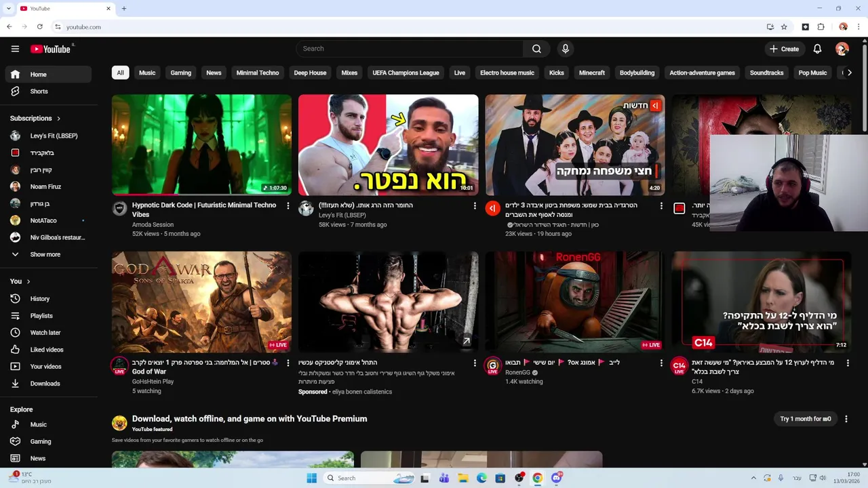Open News under Explore
This screenshot has width=868, height=488.
point(47,459)
